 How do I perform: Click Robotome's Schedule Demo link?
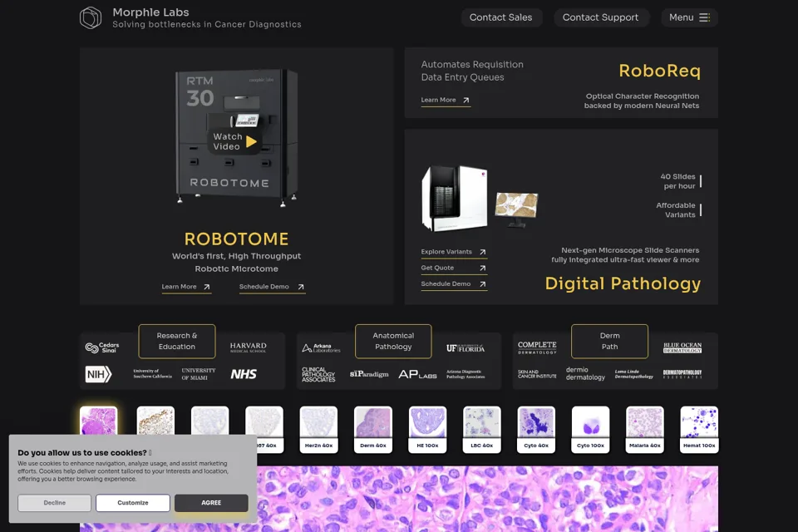(x=272, y=287)
